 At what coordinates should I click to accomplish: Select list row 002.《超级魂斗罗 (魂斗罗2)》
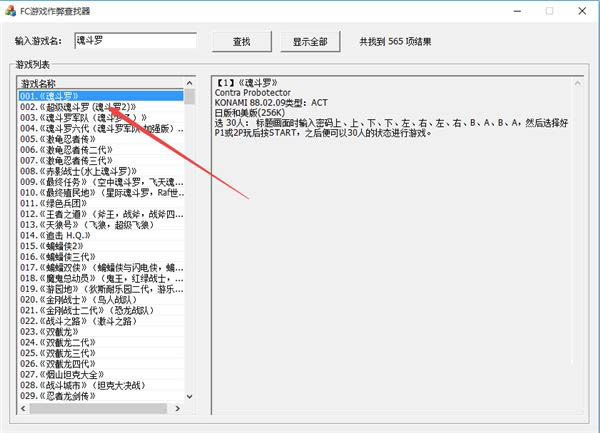pos(101,107)
